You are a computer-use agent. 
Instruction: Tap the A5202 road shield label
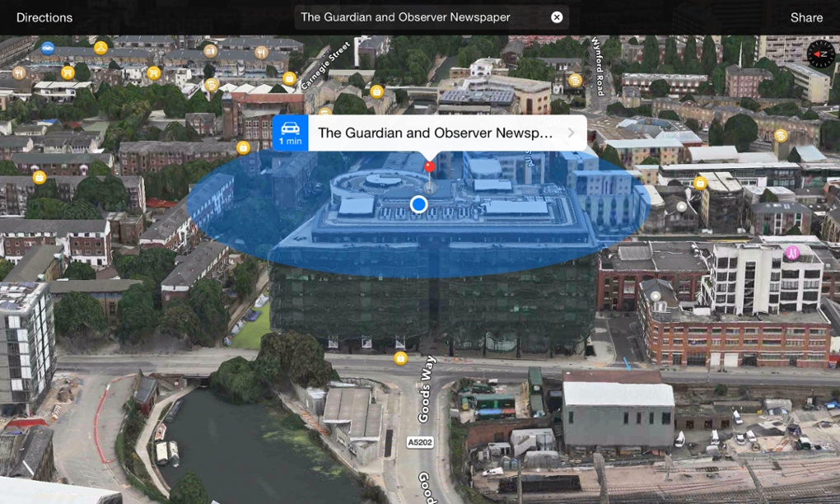coord(420,442)
